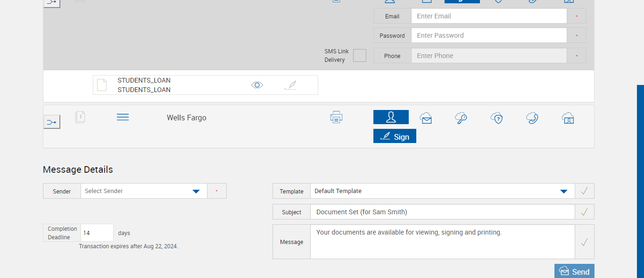Image resolution: width=644 pixels, height=278 pixels.
Task: Enable the SMS Link Delivery checkbox
Action: coord(360,56)
